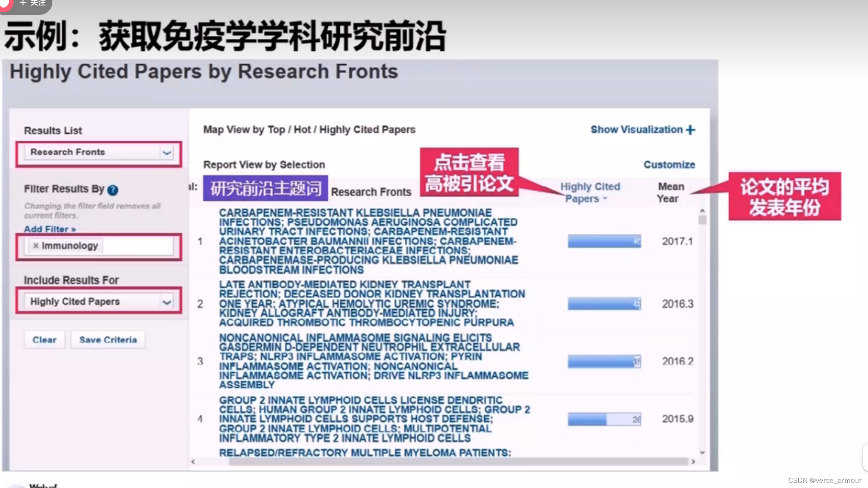Viewport: 868px width, 488px height.
Task: Open the Group 2 Innate Lymphoid Cells research front
Action: click(x=374, y=419)
